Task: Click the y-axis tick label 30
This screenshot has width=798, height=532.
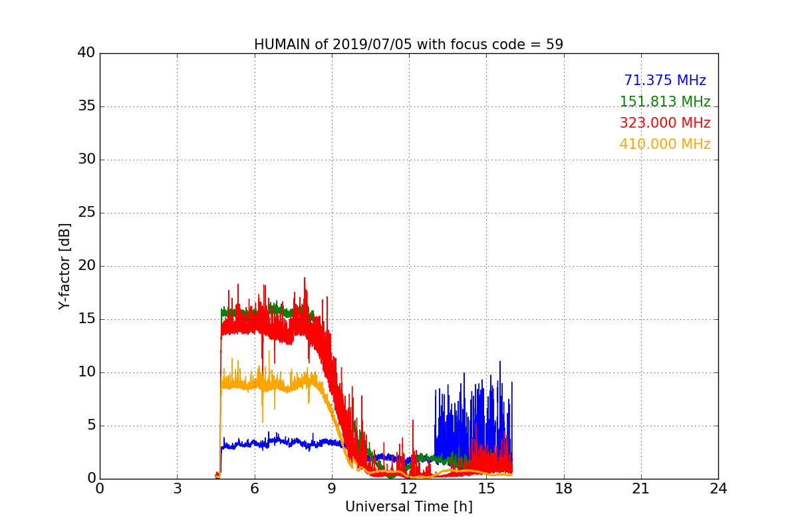Action: (x=86, y=160)
